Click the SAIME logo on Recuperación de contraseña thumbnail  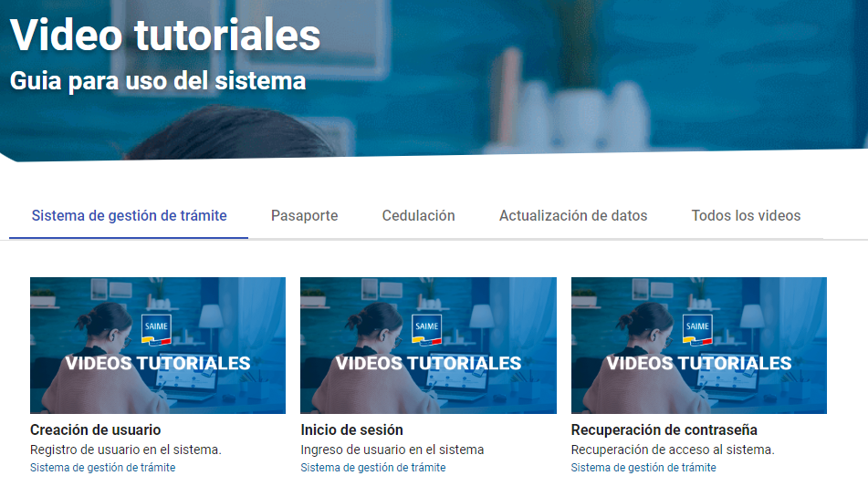point(697,330)
